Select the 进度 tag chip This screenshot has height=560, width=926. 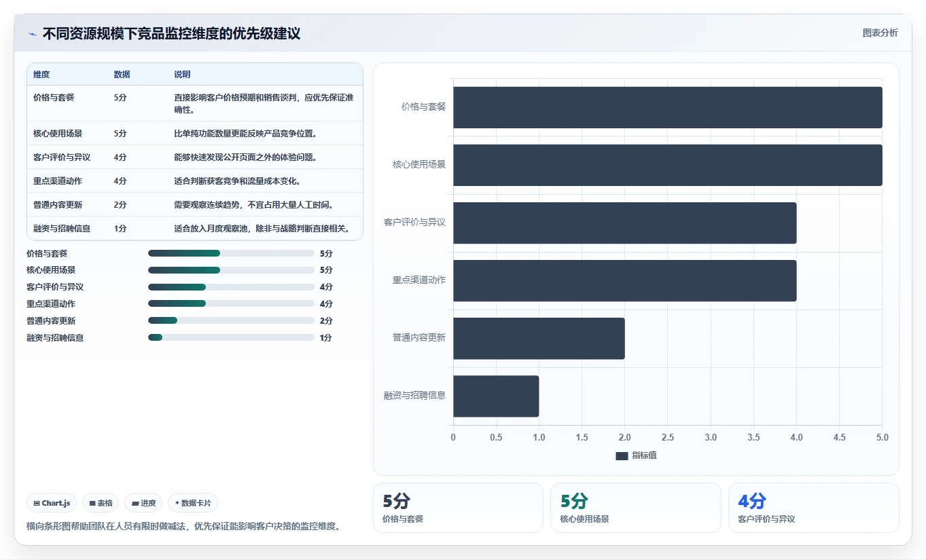coord(143,503)
